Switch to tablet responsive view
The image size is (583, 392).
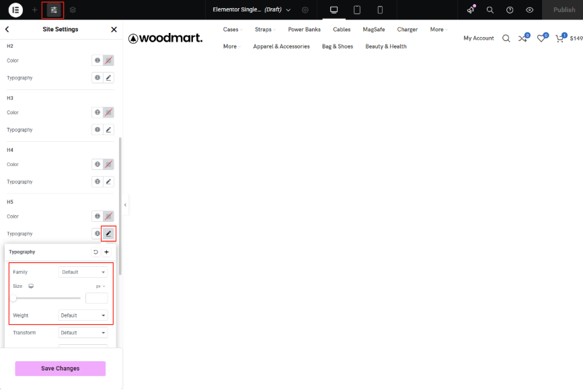point(357,10)
